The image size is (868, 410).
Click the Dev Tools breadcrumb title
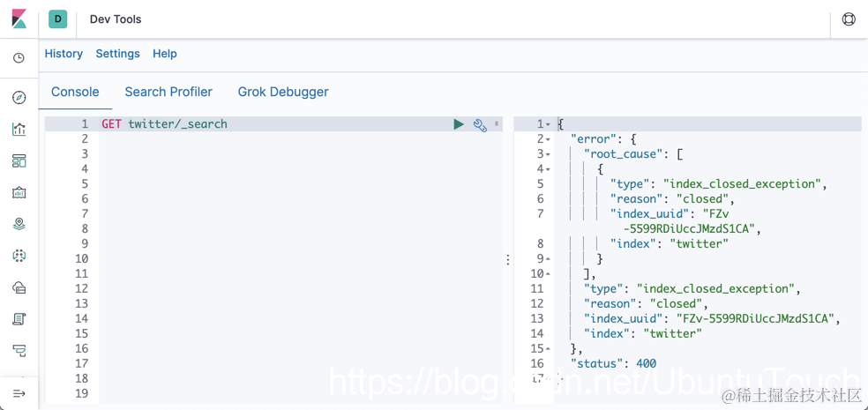pyautogui.click(x=116, y=19)
